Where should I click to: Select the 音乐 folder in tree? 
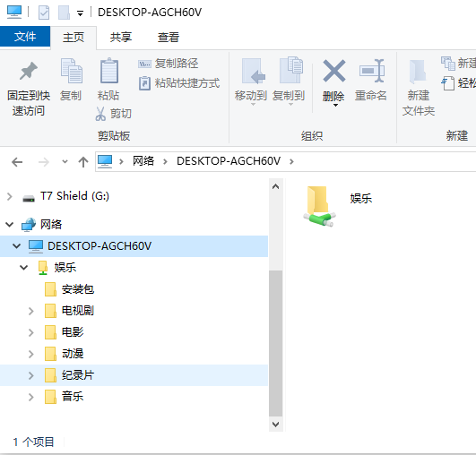73,397
